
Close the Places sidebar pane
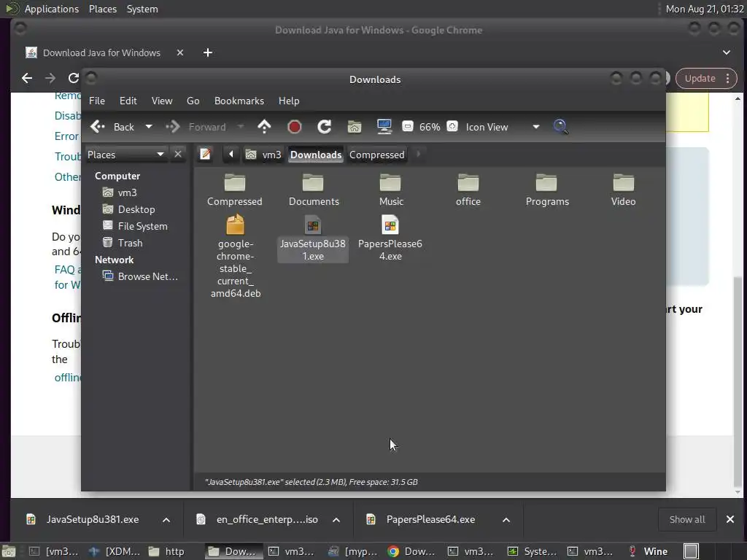178,155
